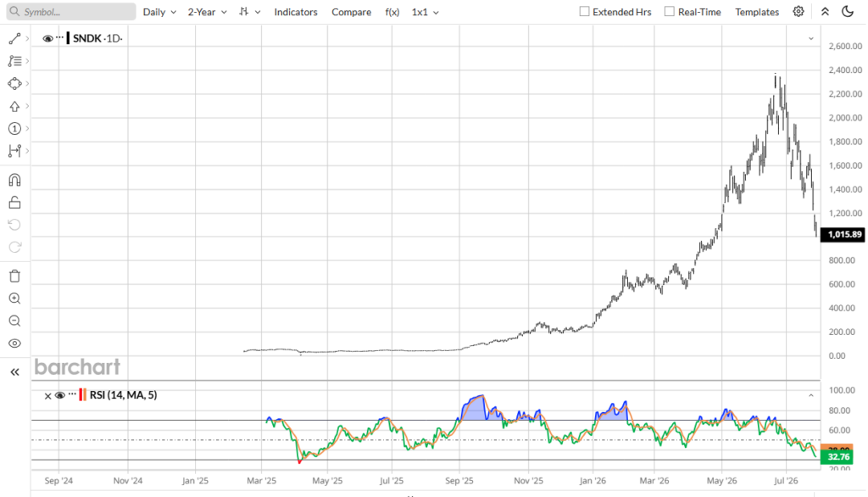Viewport: 868px width, 497px height.
Task: Click in the Symbol search field
Action: point(71,12)
